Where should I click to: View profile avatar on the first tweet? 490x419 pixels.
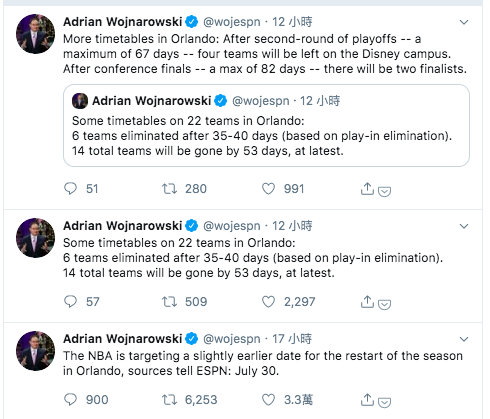(x=35, y=34)
